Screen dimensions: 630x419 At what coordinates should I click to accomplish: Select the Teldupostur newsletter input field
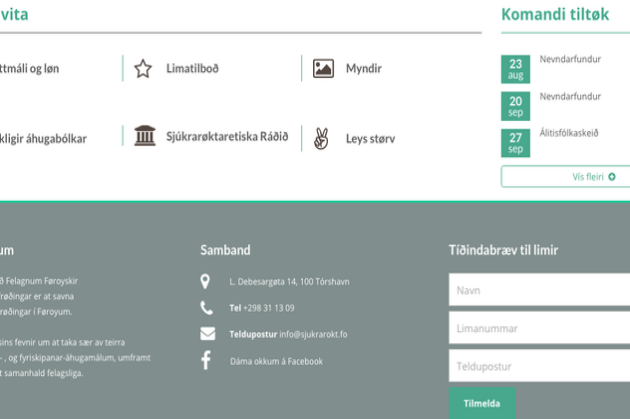(x=539, y=366)
